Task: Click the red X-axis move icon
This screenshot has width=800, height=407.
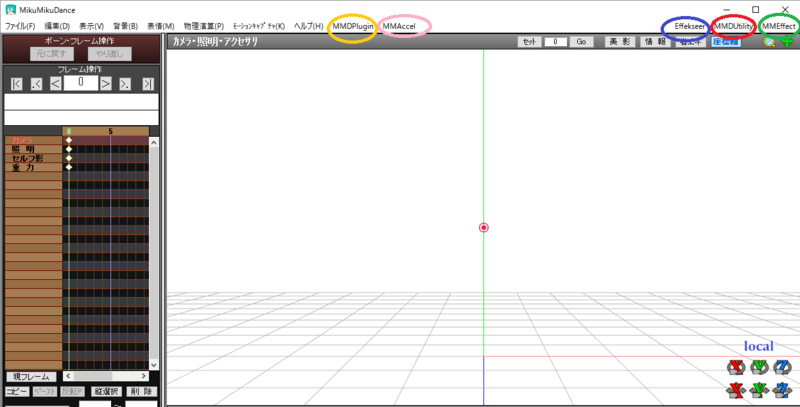Action: 736,390
